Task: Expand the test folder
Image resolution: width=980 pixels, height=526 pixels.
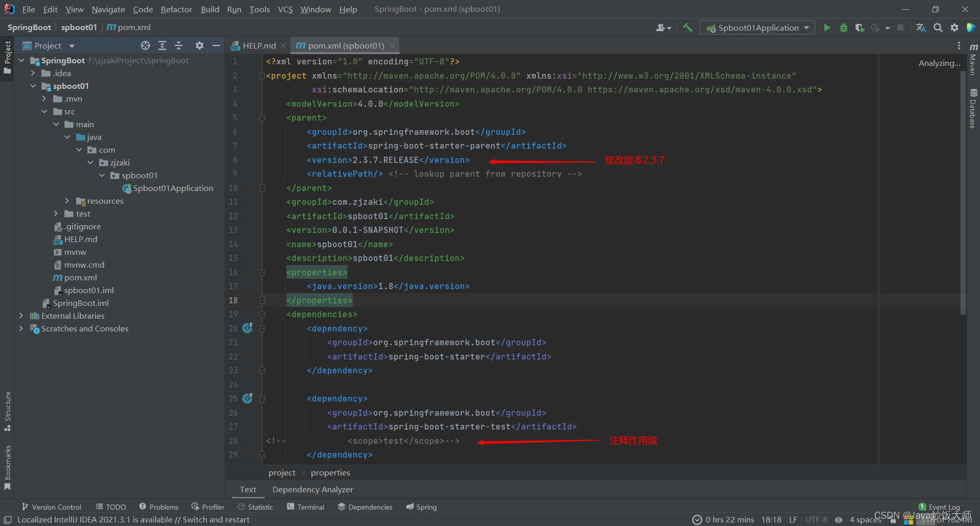Action: click(x=56, y=213)
